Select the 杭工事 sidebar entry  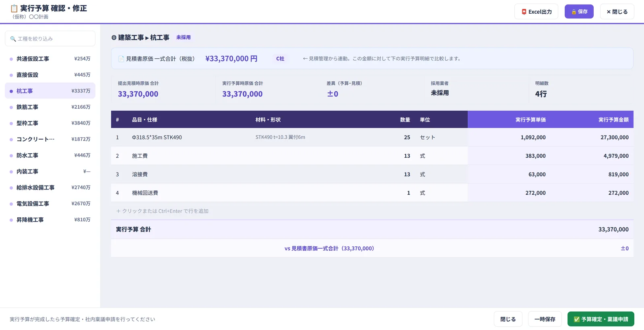point(50,91)
